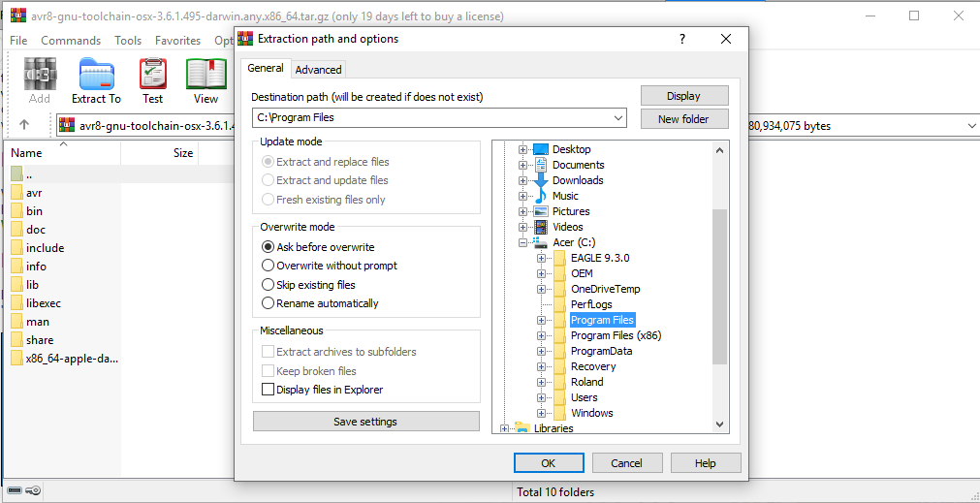Click the Cancel button
The image size is (980, 503).
point(627,463)
